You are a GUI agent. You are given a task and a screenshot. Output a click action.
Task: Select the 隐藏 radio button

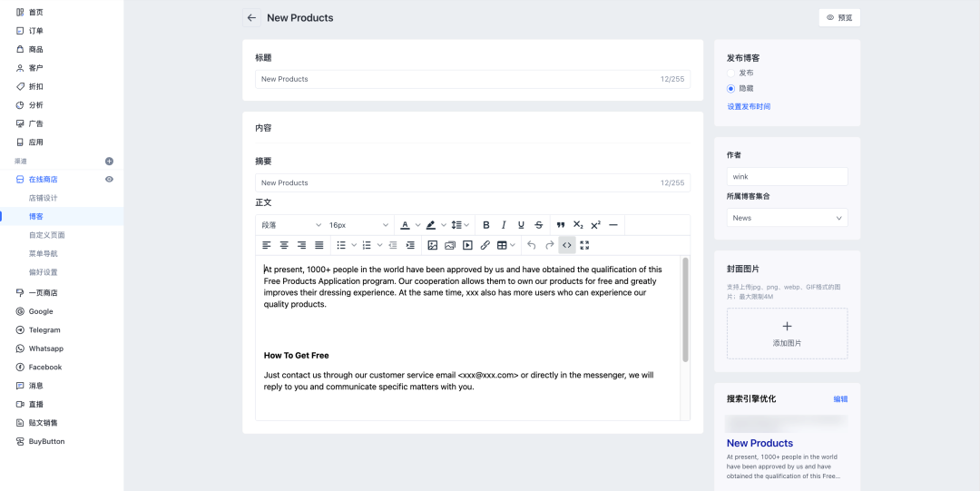tap(731, 88)
